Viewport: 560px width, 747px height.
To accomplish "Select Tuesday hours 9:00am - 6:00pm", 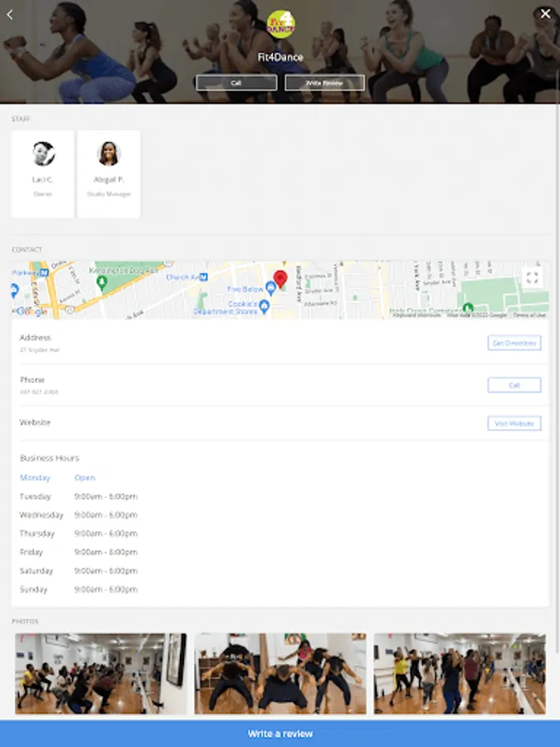I will pyautogui.click(x=105, y=496).
